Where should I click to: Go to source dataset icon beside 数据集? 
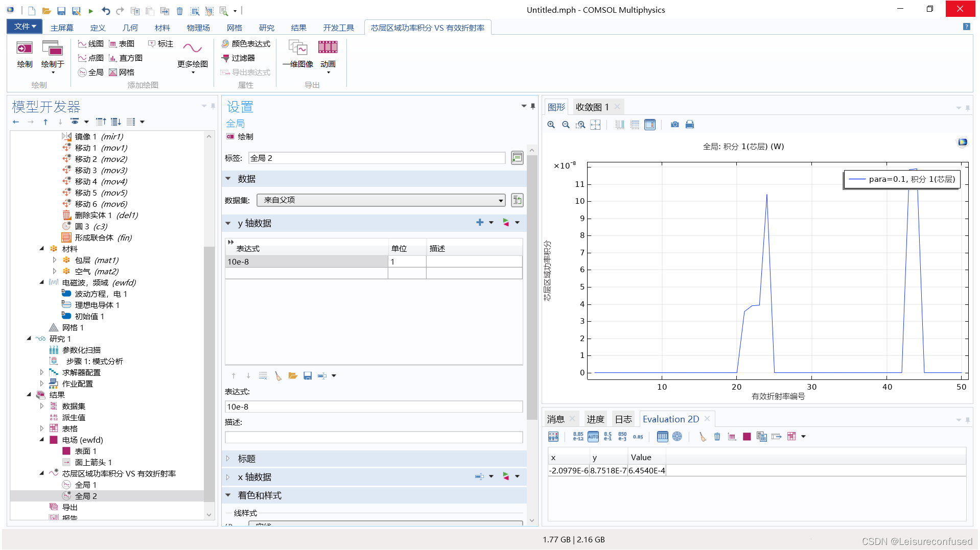(517, 200)
